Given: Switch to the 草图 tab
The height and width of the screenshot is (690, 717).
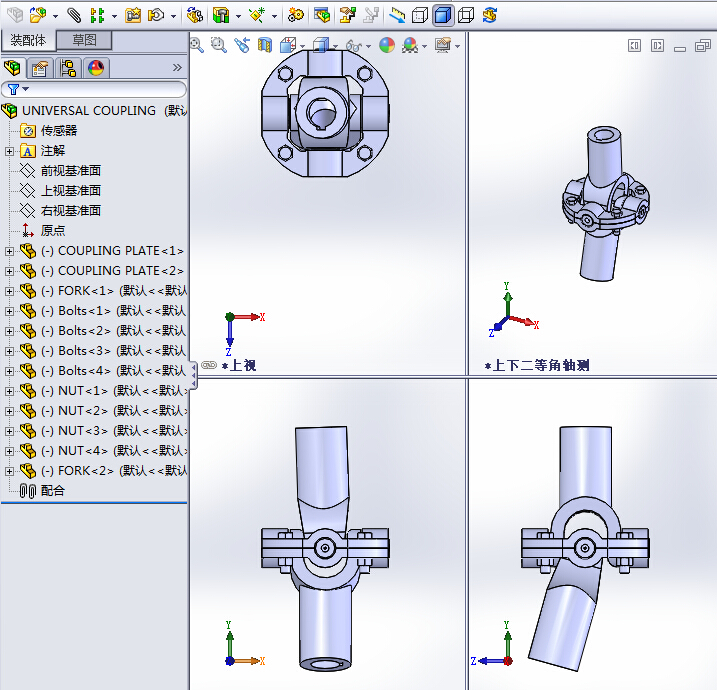Looking at the screenshot, I should tap(84, 40).
